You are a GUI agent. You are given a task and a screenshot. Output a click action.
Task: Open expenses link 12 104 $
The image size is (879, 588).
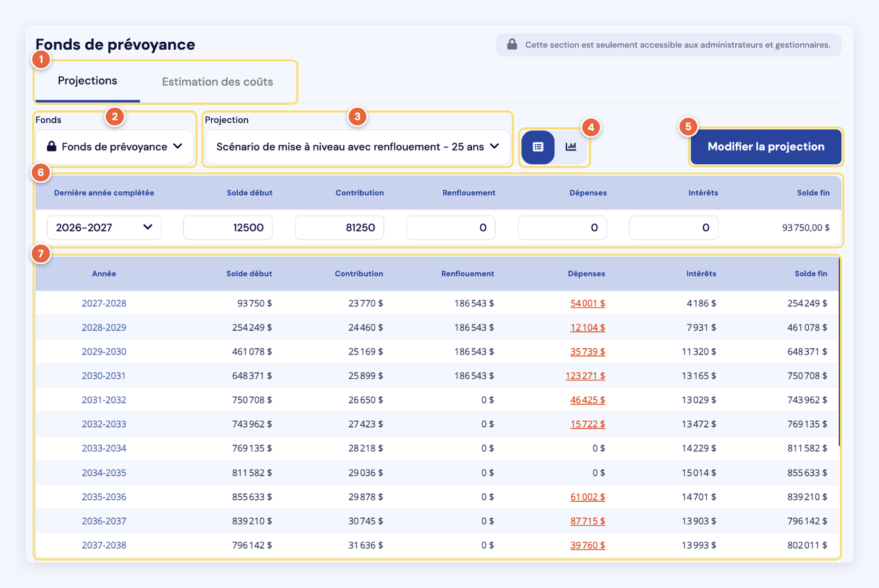[x=587, y=328]
